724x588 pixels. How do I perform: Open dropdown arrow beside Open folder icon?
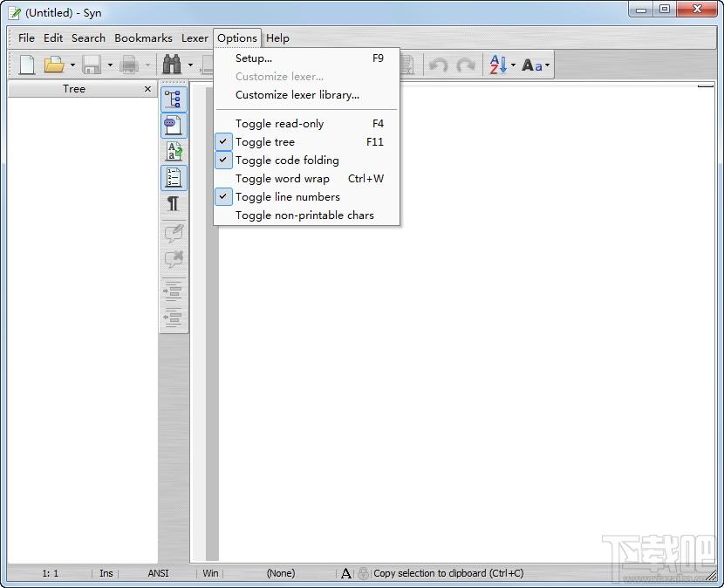coord(72,65)
